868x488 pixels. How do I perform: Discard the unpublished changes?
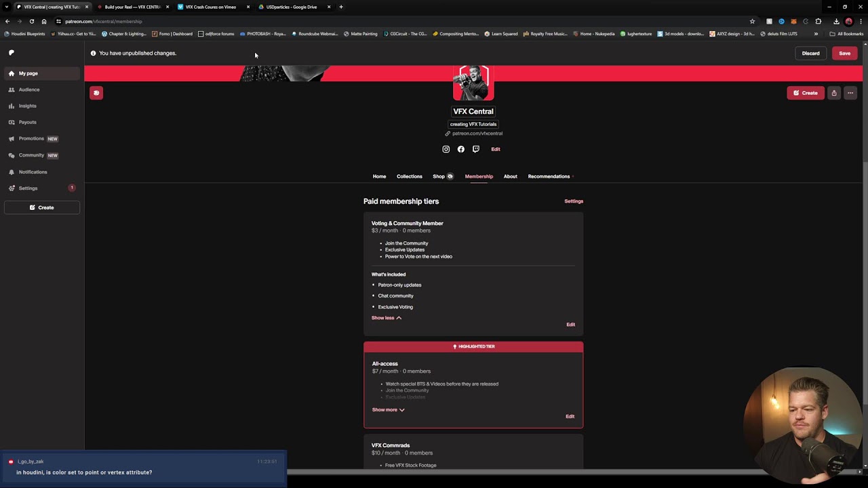tap(811, 53)
